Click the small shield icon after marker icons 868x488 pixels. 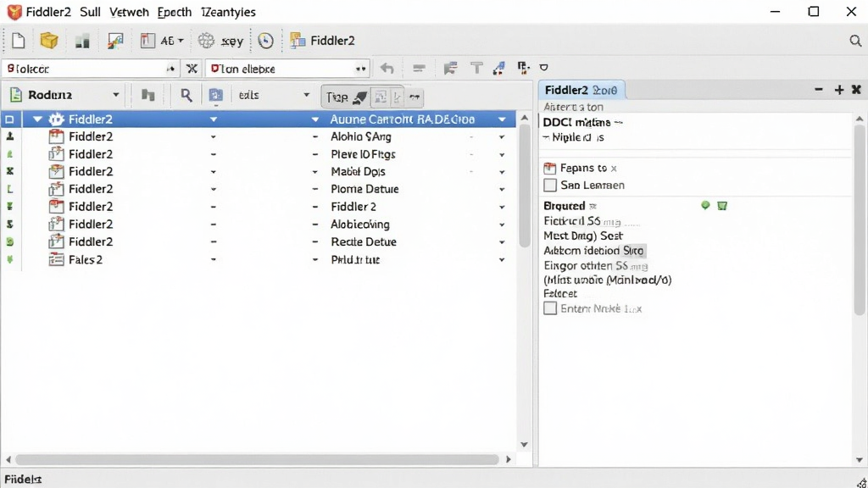[543, 68]
